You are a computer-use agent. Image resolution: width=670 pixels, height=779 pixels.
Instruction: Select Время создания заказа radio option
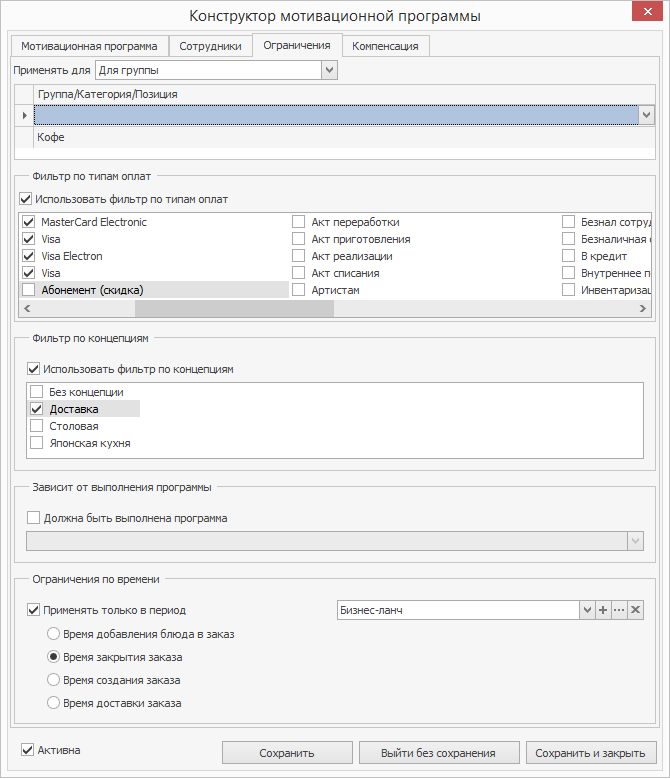point(54,680)
